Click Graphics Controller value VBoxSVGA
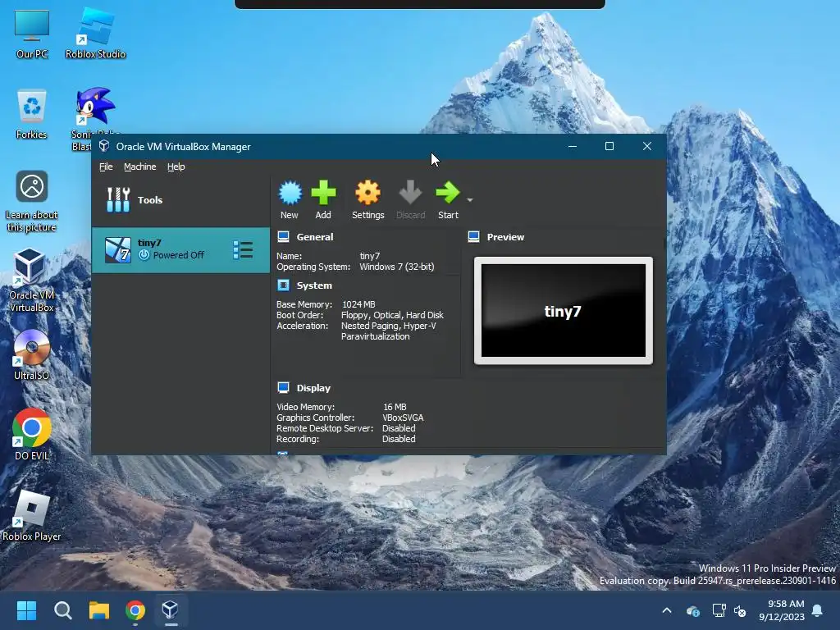The width and height of the screenshot is (840, 630). [x=403, y=418]
